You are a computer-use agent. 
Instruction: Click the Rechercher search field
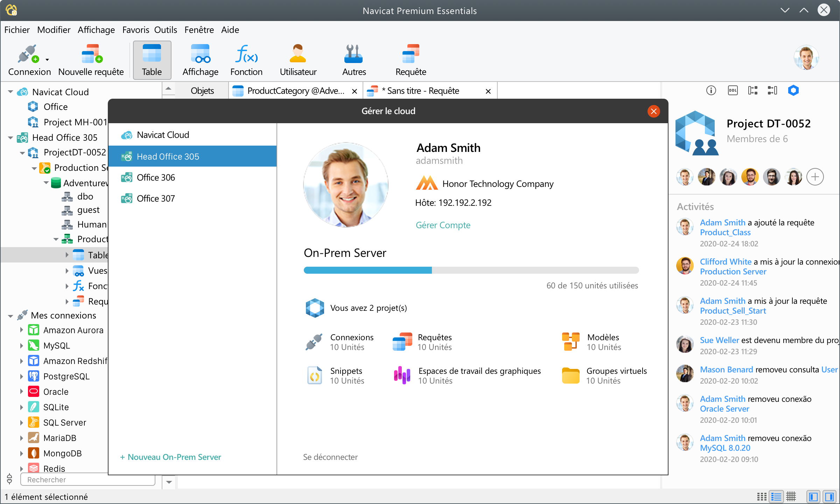(87, 479)
